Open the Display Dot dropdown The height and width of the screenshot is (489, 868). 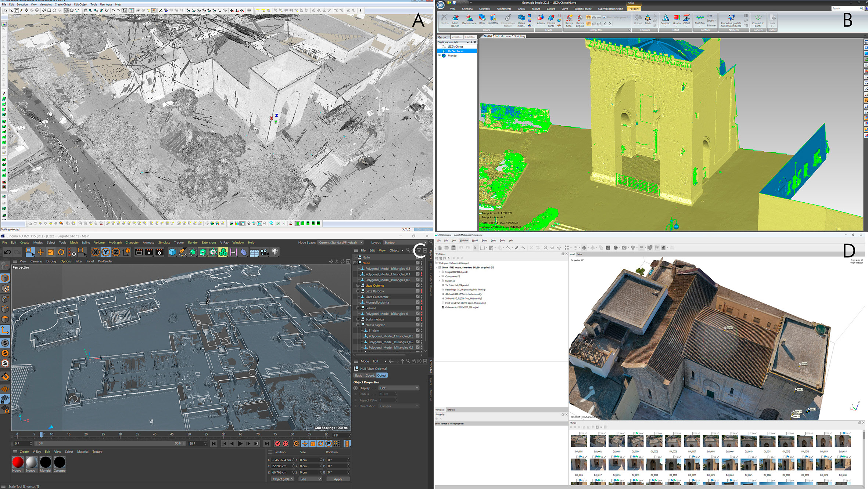click(x=399, y=388)
